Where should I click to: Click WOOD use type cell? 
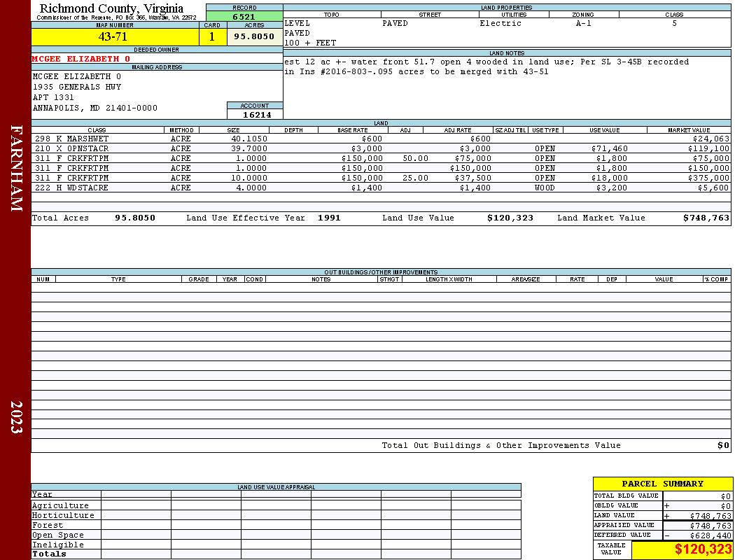pos(545,188)
